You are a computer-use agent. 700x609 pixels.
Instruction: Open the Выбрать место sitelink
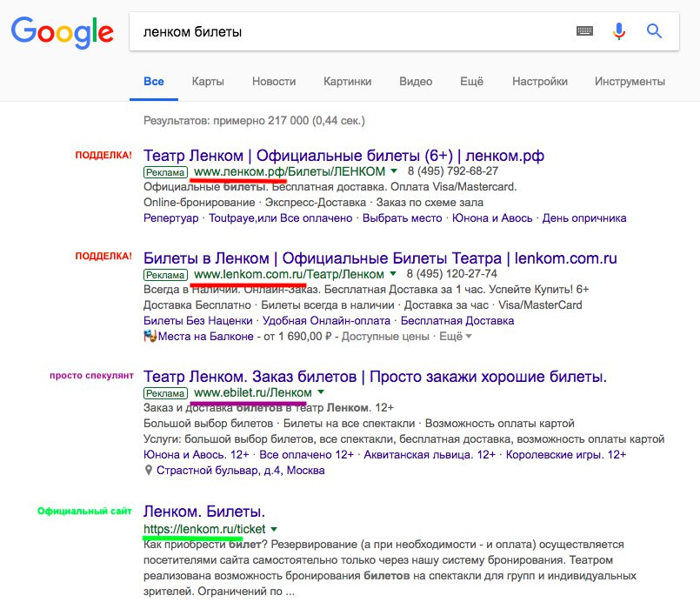click(x=402, y=218)
